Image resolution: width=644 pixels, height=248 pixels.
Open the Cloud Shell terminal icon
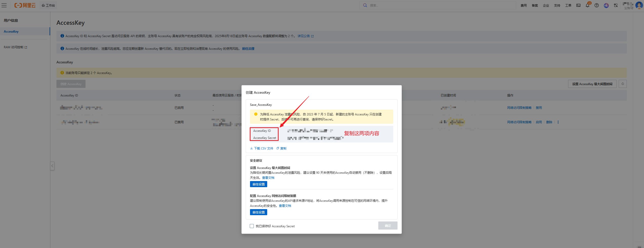pos(578,5)
